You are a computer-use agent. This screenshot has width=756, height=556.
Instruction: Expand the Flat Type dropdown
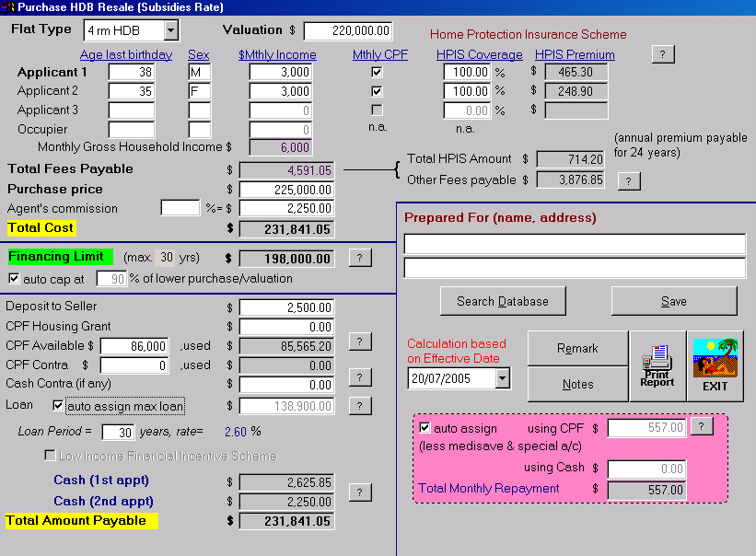click(x=170, y=30)
